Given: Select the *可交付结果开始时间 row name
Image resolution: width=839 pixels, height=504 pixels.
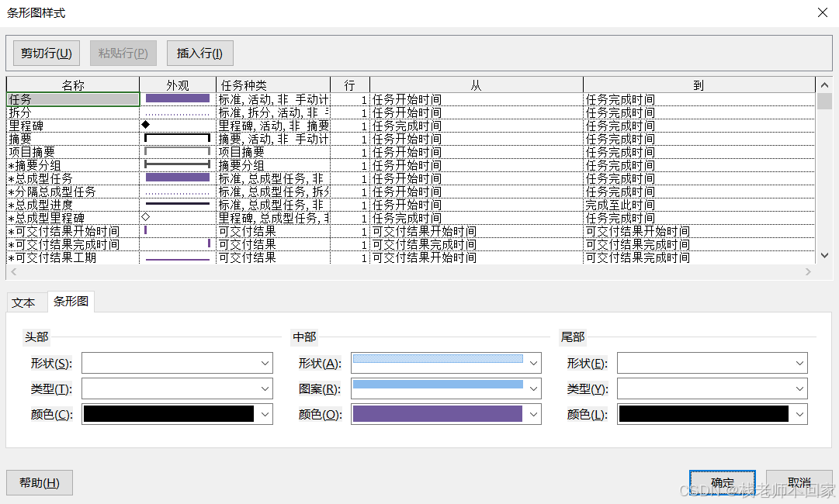Looking at the screenshot, I should coord(73,231).
